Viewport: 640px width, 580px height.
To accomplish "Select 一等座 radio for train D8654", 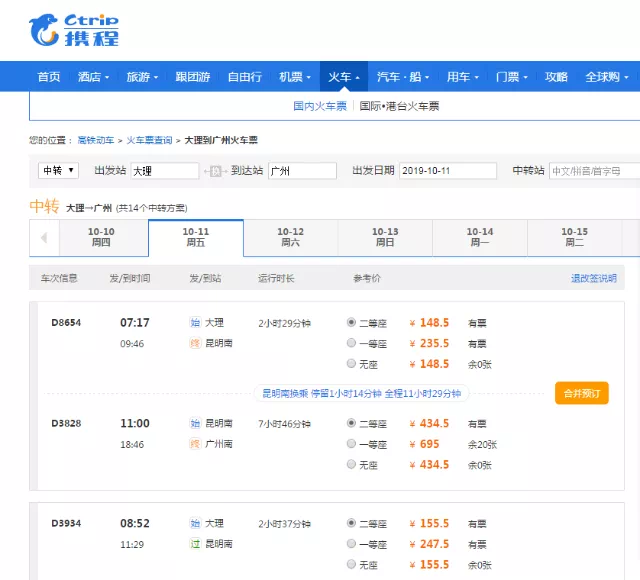I will [x=351, y=343].
